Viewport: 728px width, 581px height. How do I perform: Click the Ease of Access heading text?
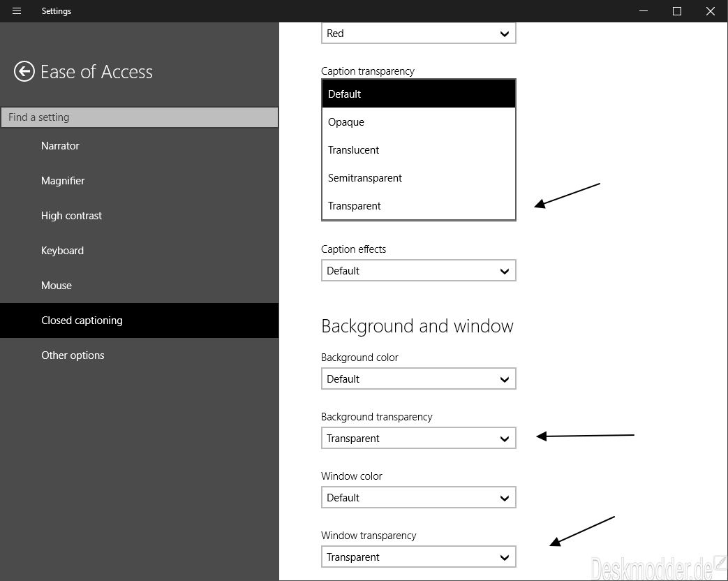pyautogui.click(x=96, y=72)
